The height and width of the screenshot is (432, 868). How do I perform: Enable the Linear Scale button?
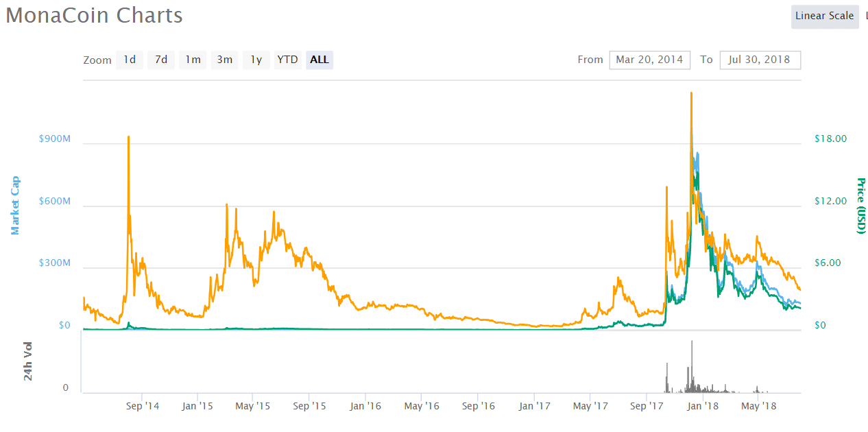[x=824, y=16]
